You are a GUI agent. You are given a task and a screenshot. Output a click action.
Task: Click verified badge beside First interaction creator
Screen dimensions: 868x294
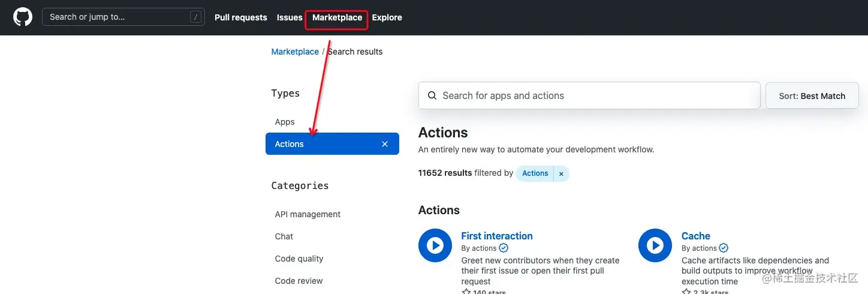point(504,248)
